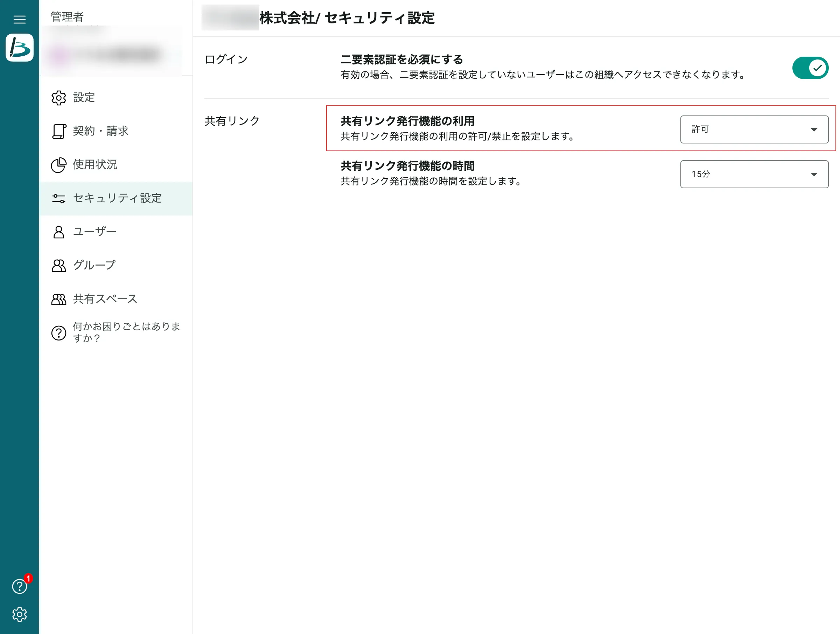Image resolution: width=840 pixels, height=634 pixels.
Task: Click the 共有スペース group icon
Action: (x=59, y=299)
